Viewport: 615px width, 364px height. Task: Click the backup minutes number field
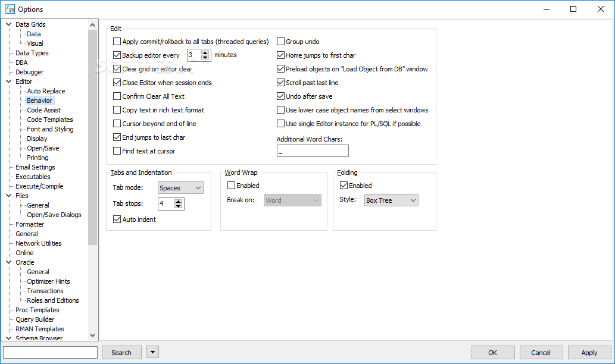point(193,55)
